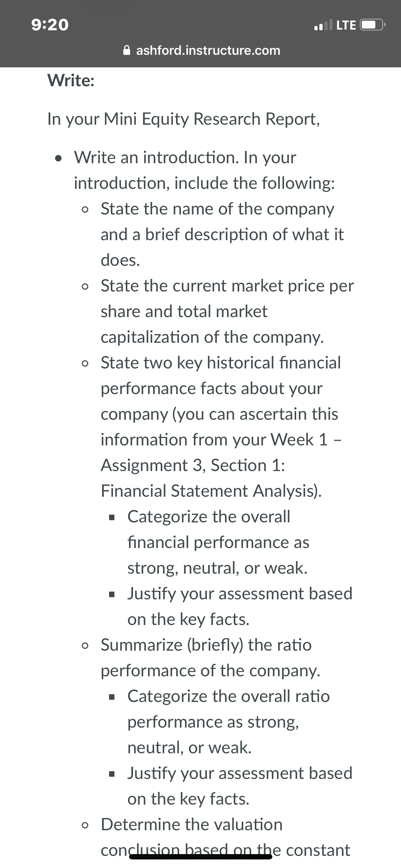Tap the 'In your Mini Equity Research Report' line
This screenshot has height=868, width=401.
click(x=184, y=119)
